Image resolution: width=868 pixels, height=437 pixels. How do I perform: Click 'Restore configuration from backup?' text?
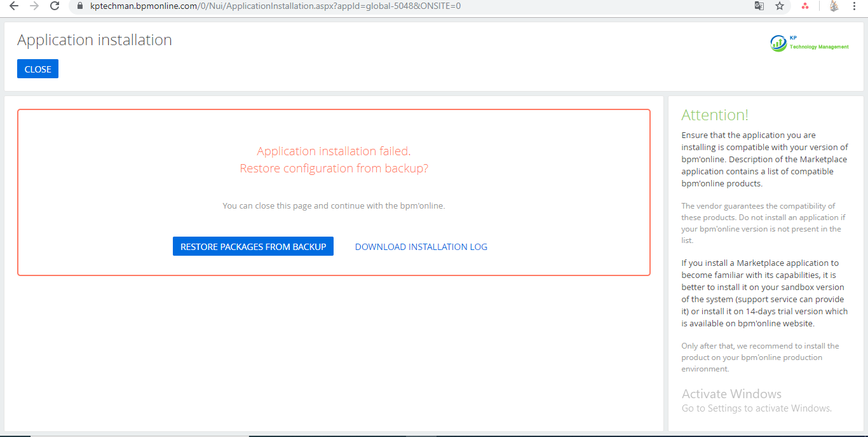(334, 169)
